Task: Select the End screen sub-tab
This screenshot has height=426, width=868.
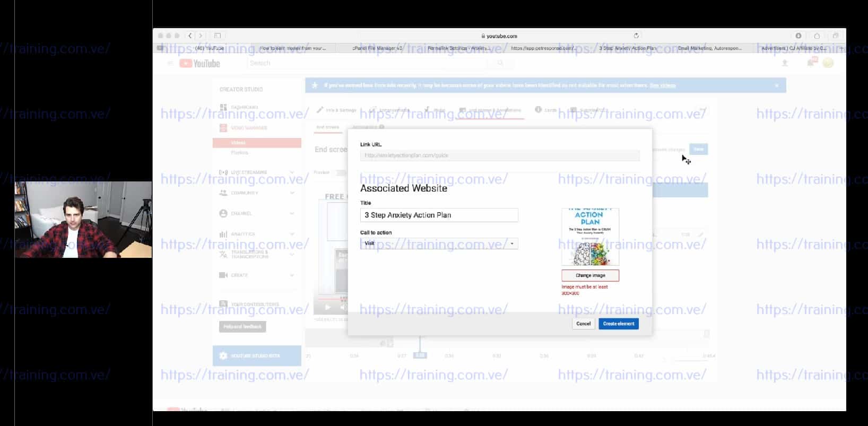Action: (x=328, y=127)
